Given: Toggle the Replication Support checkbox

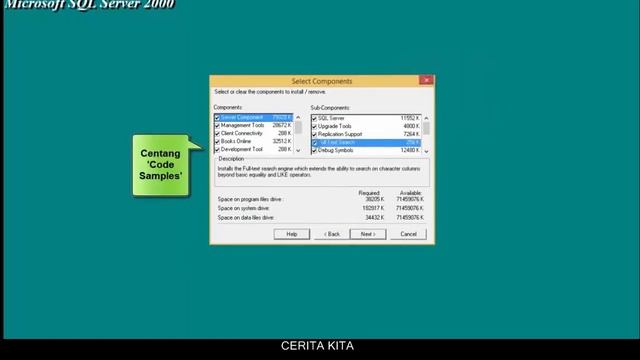Looking at the screenshot, I should (314, 134).
